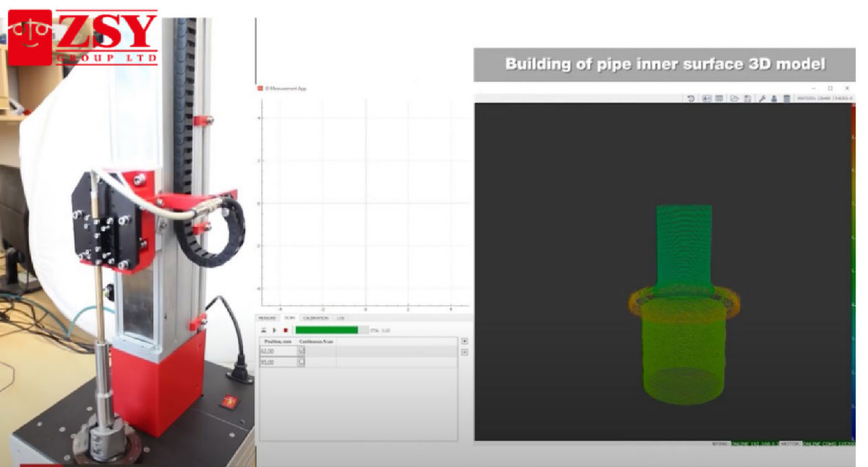Viewport: 868px width, 467px height.
Task: Click the add row button beside table
Action: click(x=464, y=340)
